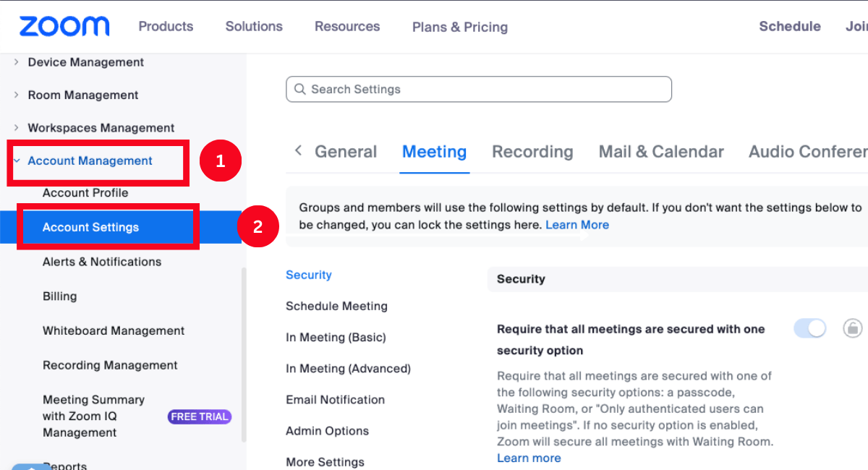Switch to the General tab
868x470 pixels.
pyautogui.click(x=346, y=152)
